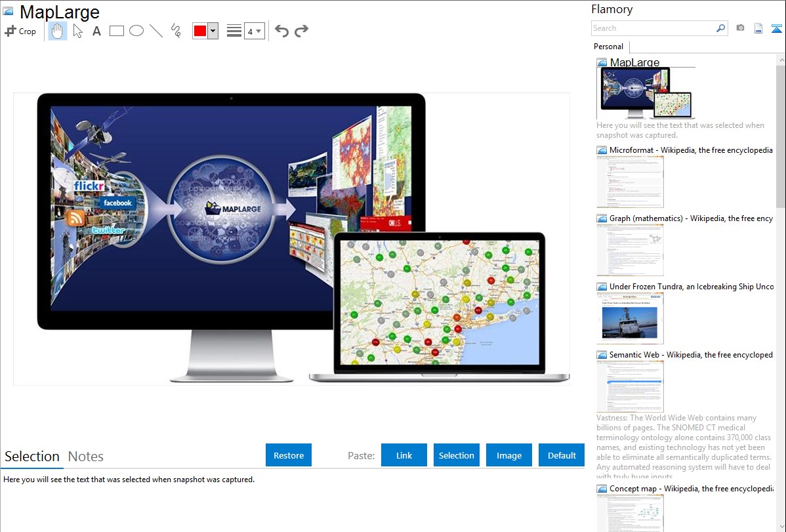Click icon beside Under Frozen Tundra title
Screen dimensions: 786x532
pos(602,287)
